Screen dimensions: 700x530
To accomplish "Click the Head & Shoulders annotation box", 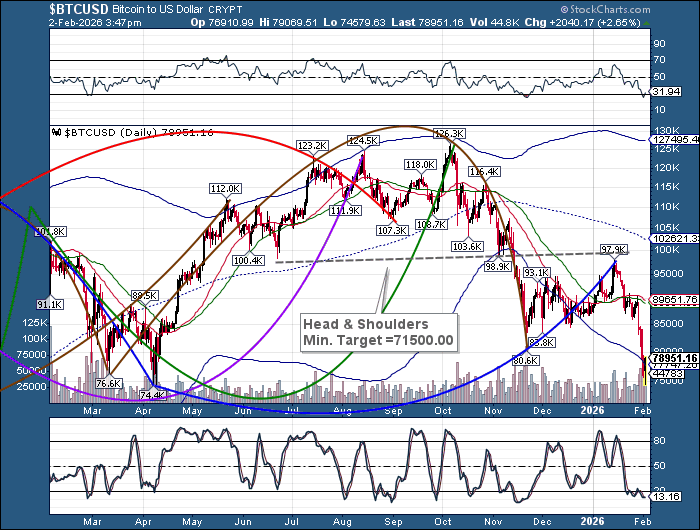I will (379, 332).
